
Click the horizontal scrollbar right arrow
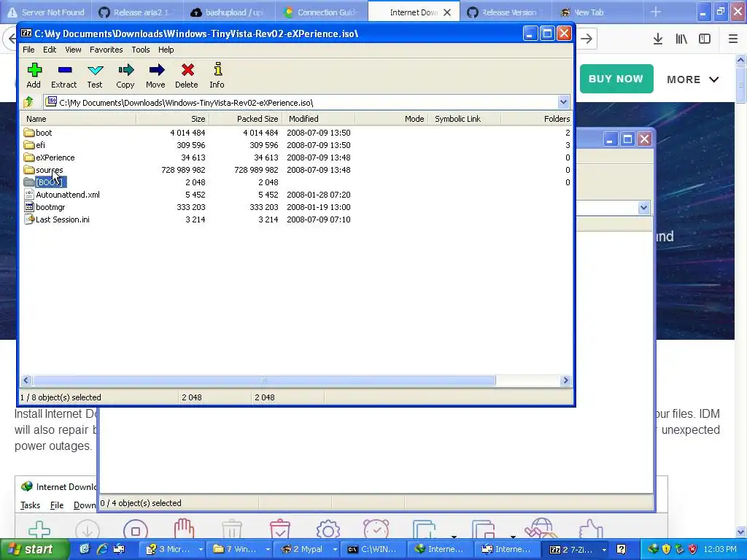(565, 380)
